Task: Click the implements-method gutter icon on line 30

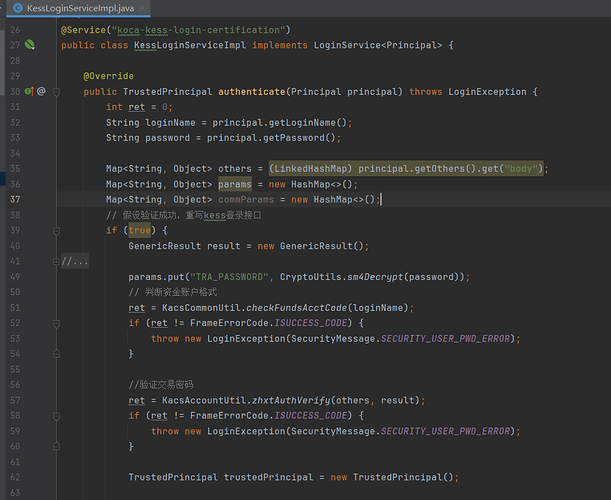Action: coord(29,92)
